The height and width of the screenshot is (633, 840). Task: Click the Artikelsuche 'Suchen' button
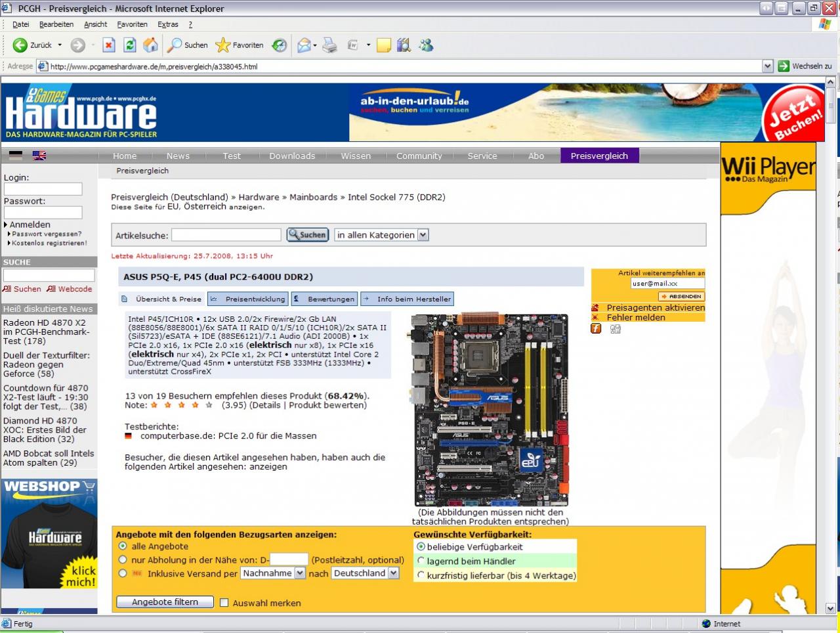307,235
